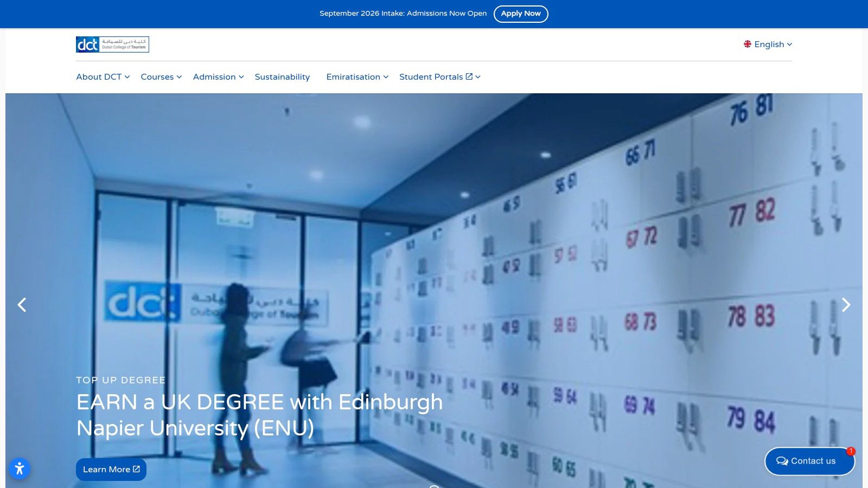Open the accessibility options widget
The width and height of the screenshot is (868, 488).
[20, 468]
